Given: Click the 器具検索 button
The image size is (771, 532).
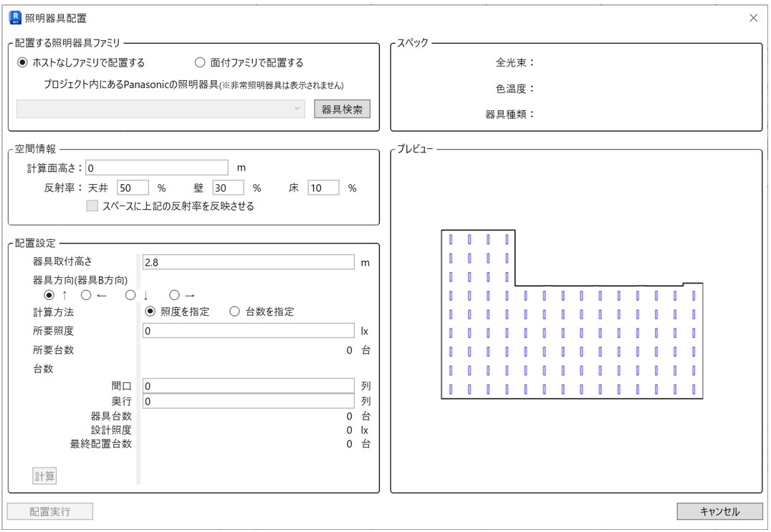Looking at the screenshot, I should [x=342, y=109].
